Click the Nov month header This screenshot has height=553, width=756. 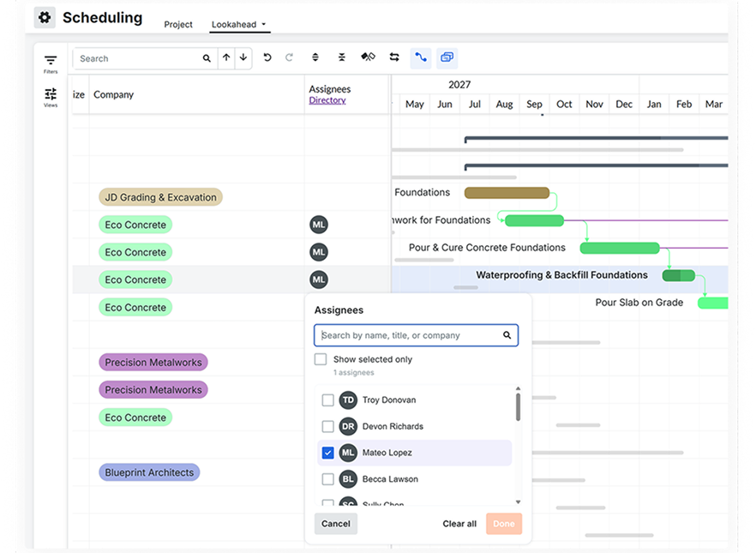[594, 104]
